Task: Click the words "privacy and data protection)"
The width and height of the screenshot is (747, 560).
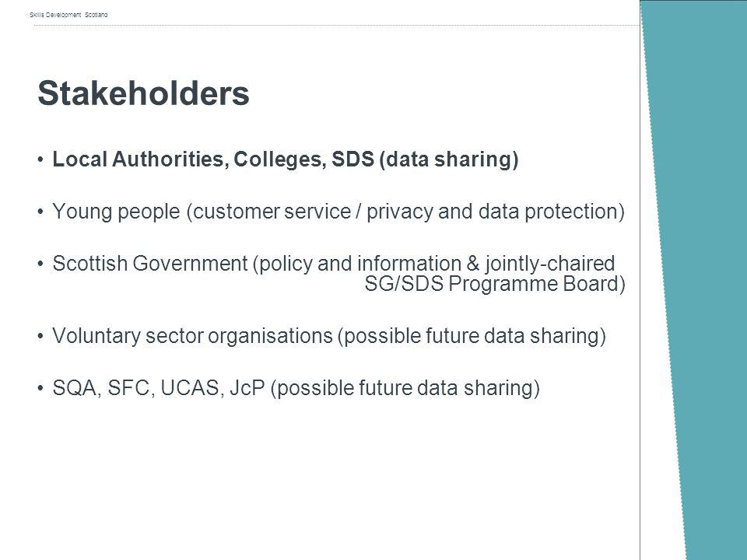Action: (496, 212)
